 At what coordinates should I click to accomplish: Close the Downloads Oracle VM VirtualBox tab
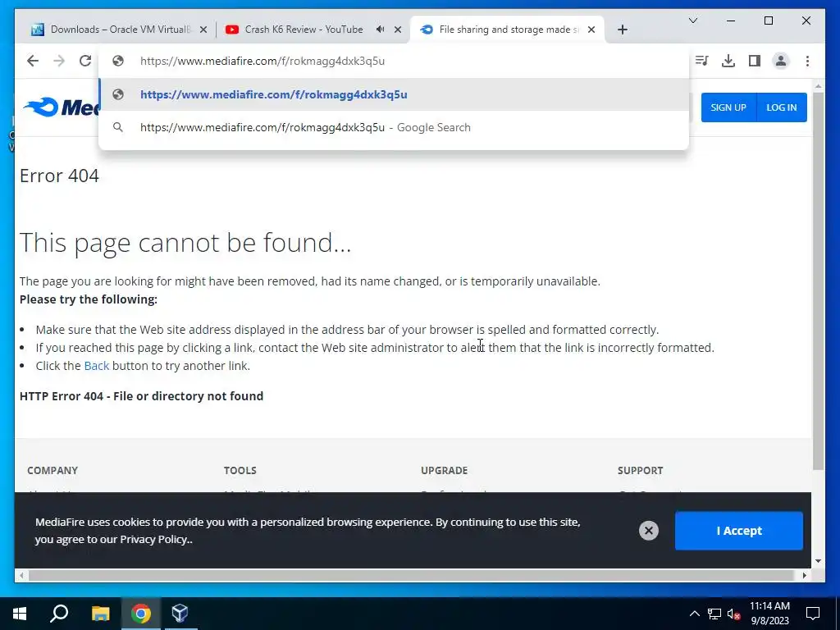pyautogui.click(x=203, y=30)
